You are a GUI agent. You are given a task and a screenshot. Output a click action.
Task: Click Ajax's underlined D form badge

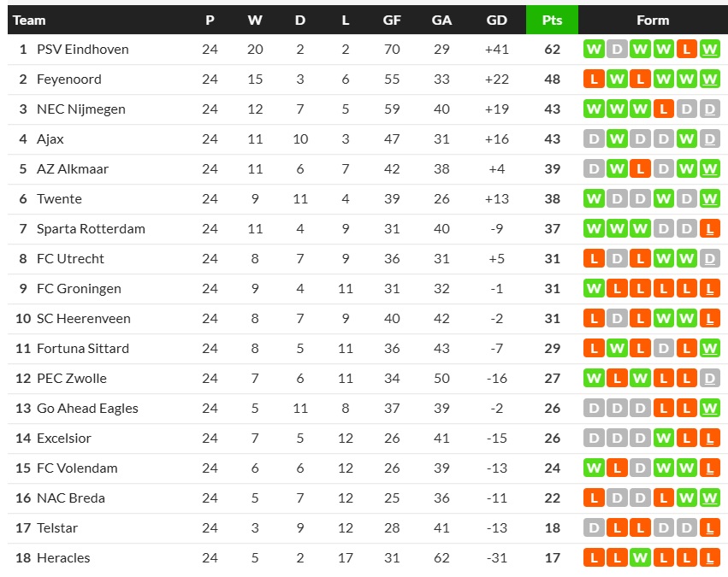(709, 139)
